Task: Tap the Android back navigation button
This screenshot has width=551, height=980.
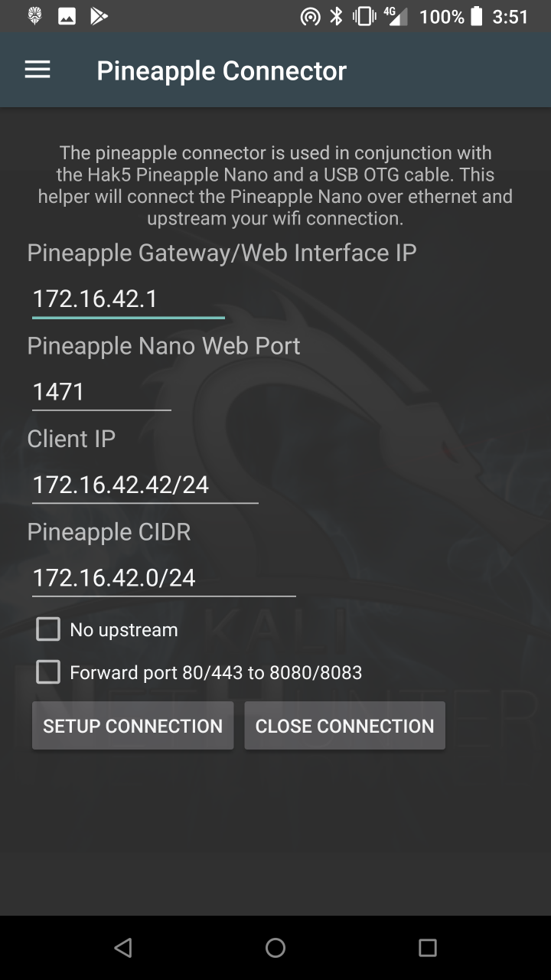Action: [x=122, y=948]
